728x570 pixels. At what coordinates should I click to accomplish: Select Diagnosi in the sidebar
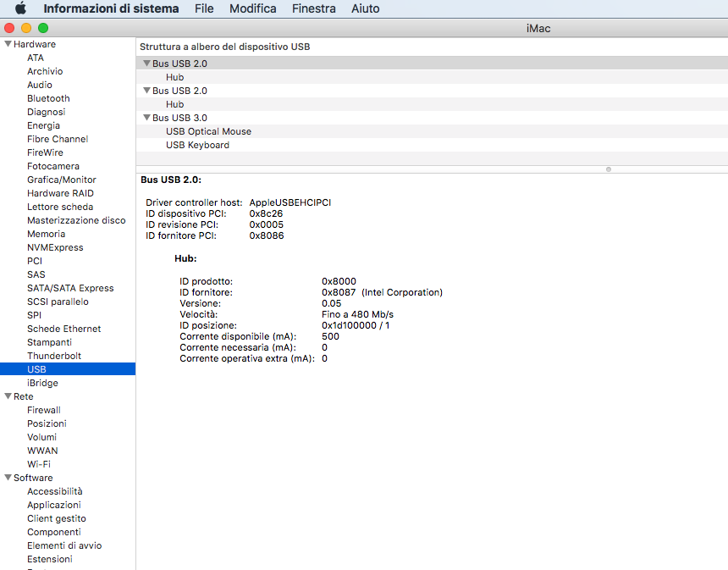pos(46,112)
